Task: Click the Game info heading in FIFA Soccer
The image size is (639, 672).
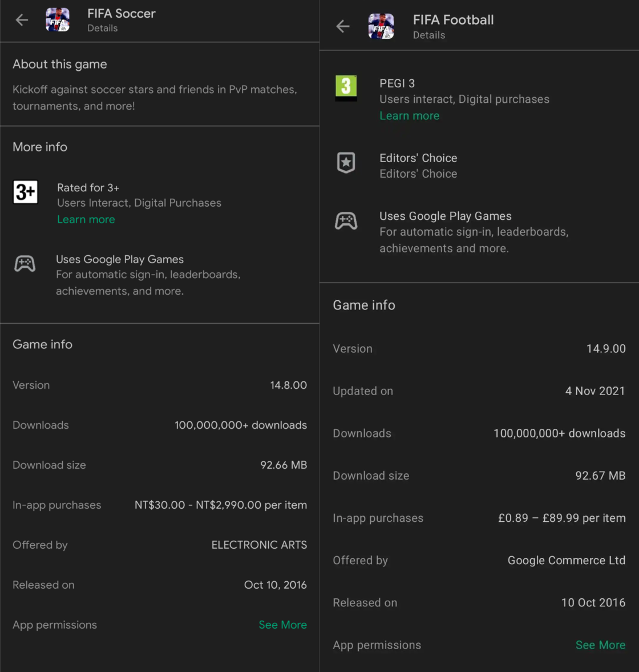Action: point(42,345)
